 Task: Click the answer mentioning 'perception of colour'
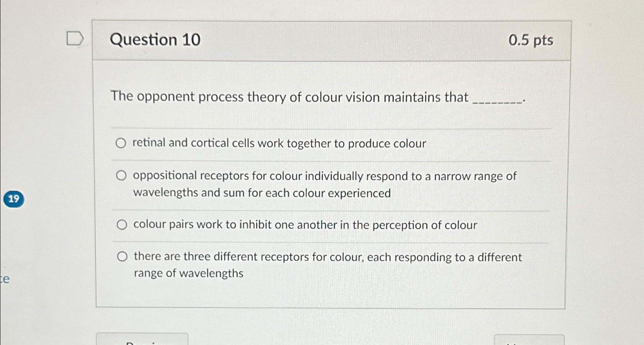pos(304,225)
